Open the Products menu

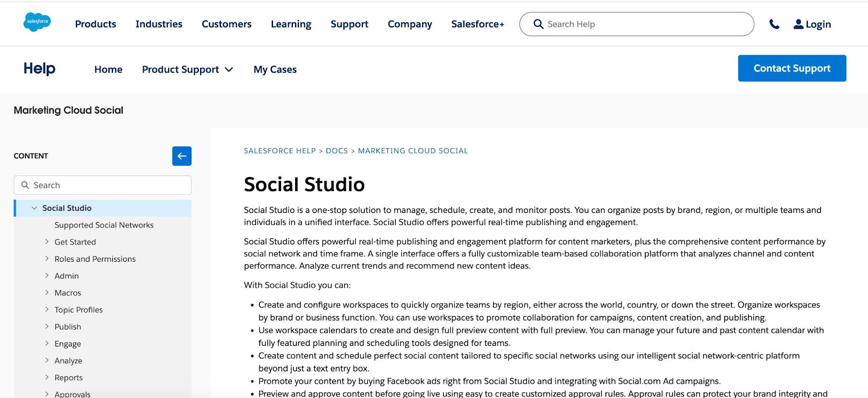click(95, 24)
